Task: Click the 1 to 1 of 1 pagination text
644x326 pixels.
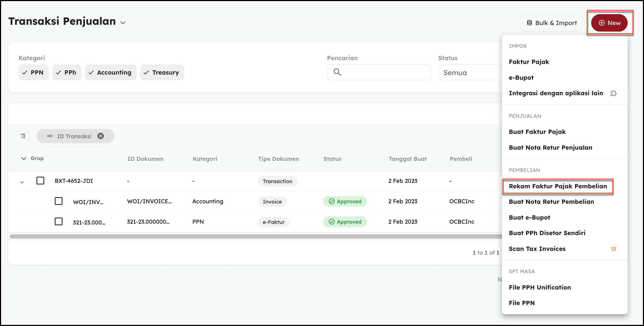Action: coord(486,253)
